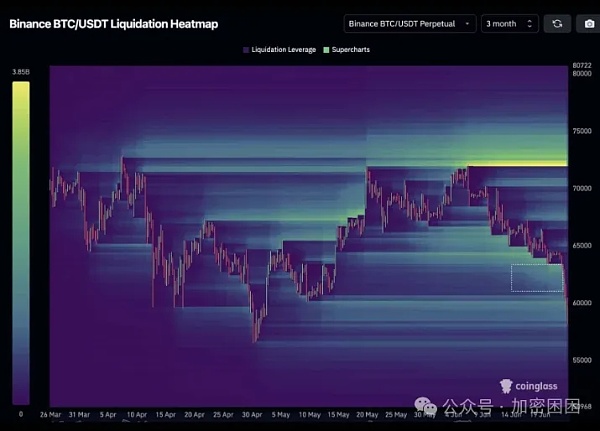The height and width of the screenshot is (431, 600).
Task: Click the 75000 price axis label
Action: tap(582, 131)
